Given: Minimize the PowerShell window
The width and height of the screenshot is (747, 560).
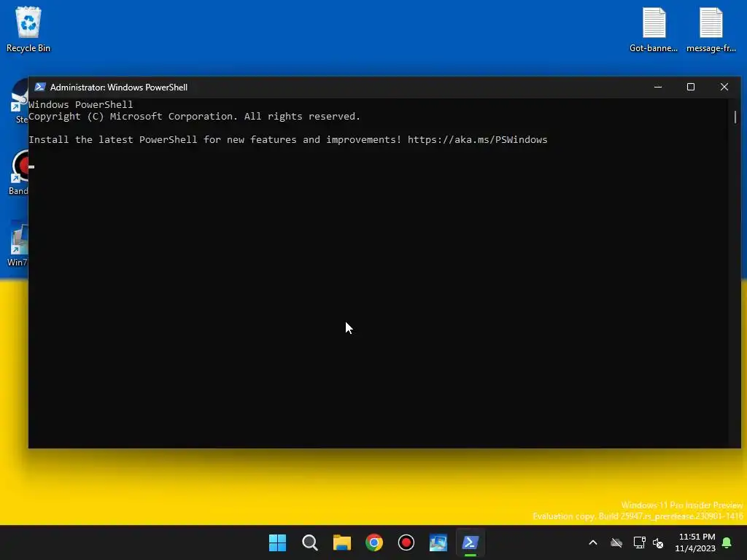Looking at the screenshot, I should 658,87.
